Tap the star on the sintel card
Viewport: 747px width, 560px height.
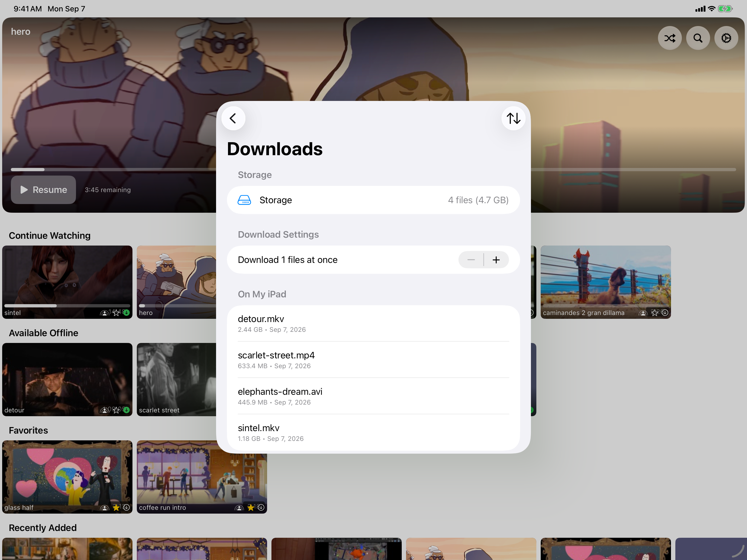point(116,313)
